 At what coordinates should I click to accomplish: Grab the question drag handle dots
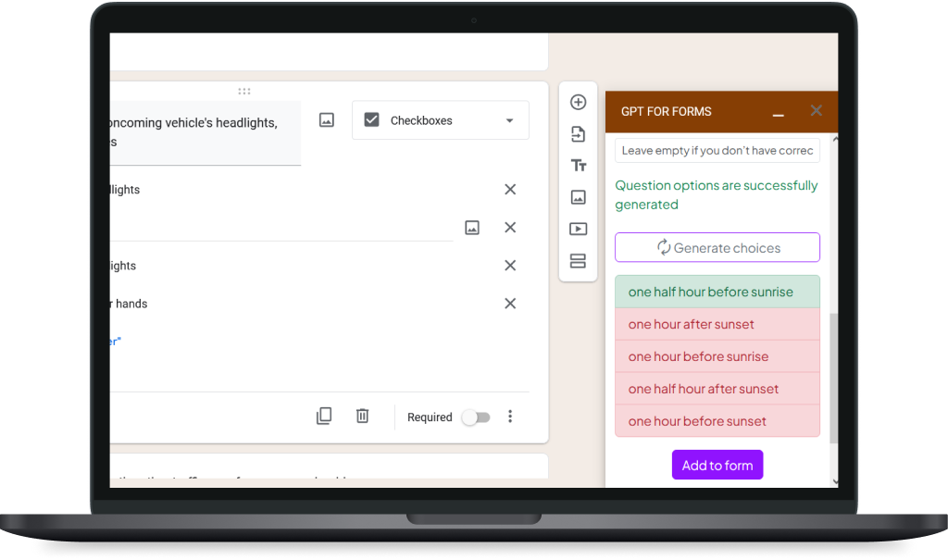pos(244,92)
